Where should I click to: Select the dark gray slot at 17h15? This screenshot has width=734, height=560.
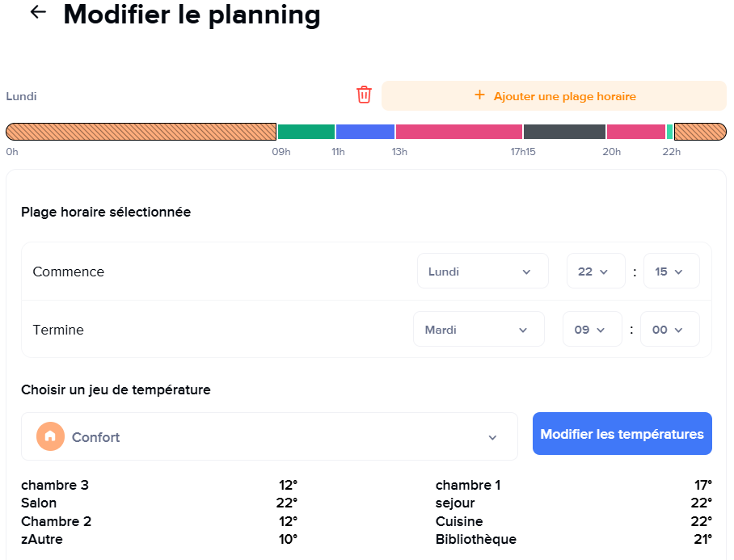click(564, 132)
